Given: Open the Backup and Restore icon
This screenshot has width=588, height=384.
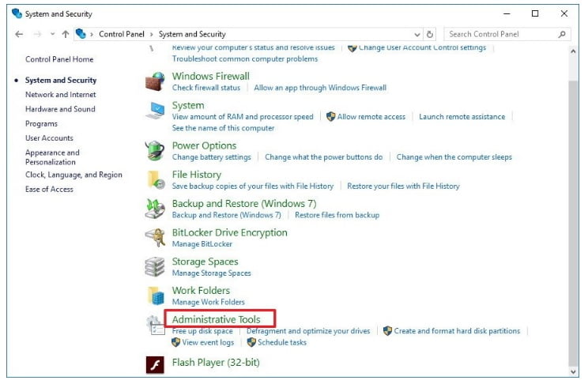Looking at the screenshot, I should click(x=155, y=209).
